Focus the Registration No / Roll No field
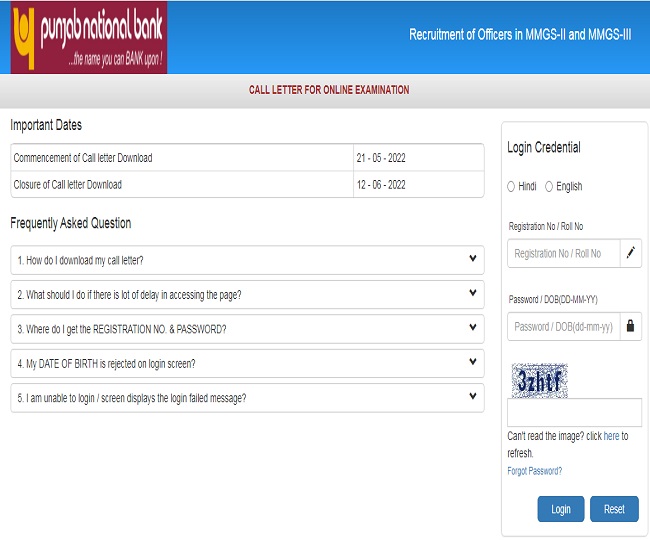The height and width of the screenshot is (540, 650). [x=563, y=254]
